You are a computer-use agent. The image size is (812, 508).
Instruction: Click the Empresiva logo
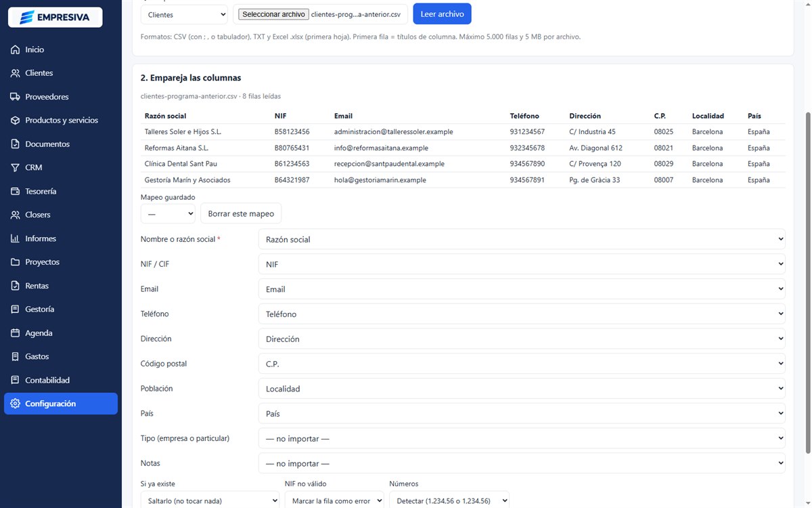pos(55,17)
